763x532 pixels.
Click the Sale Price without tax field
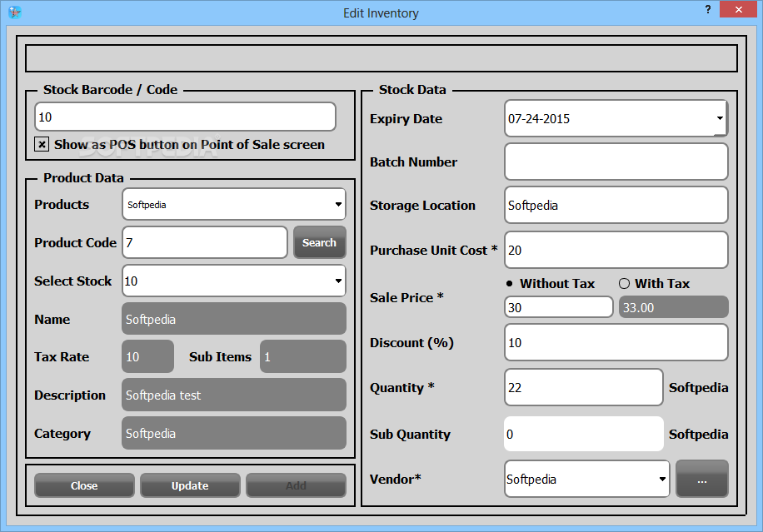(x=559, y=307)
